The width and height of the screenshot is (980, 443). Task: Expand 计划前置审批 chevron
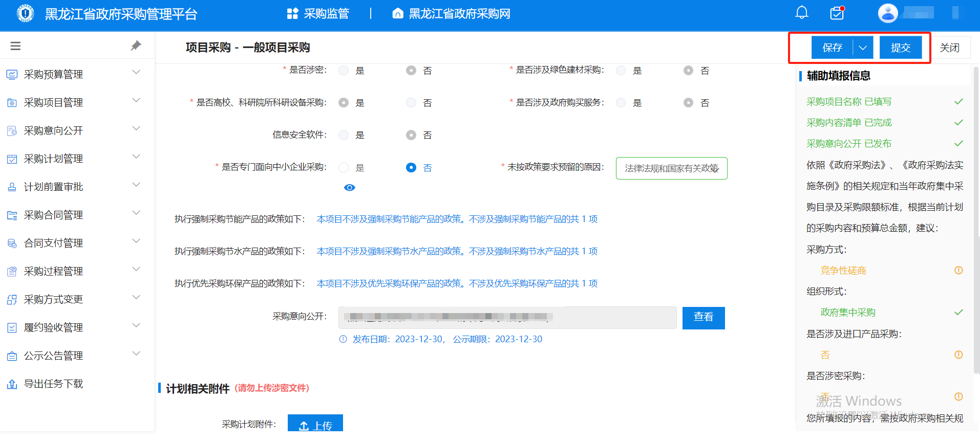[136, 185]
